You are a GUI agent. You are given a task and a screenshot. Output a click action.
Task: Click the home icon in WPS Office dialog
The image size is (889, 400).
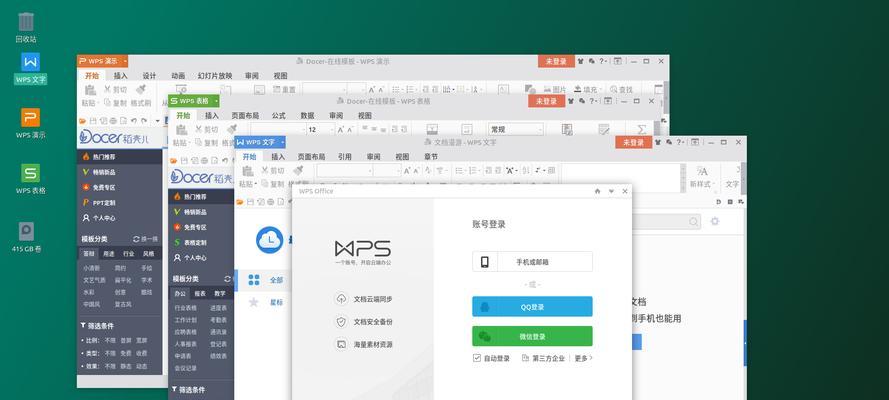point(597,192)
